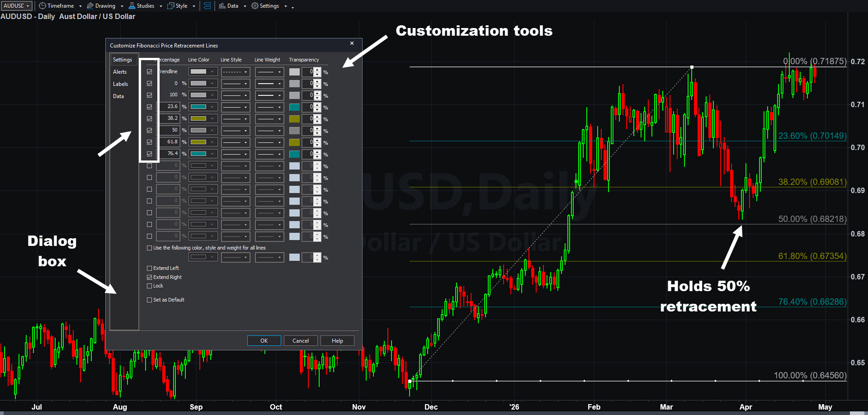
Task: Enable the Extend Left checkbox
Action: coord(149,269)
